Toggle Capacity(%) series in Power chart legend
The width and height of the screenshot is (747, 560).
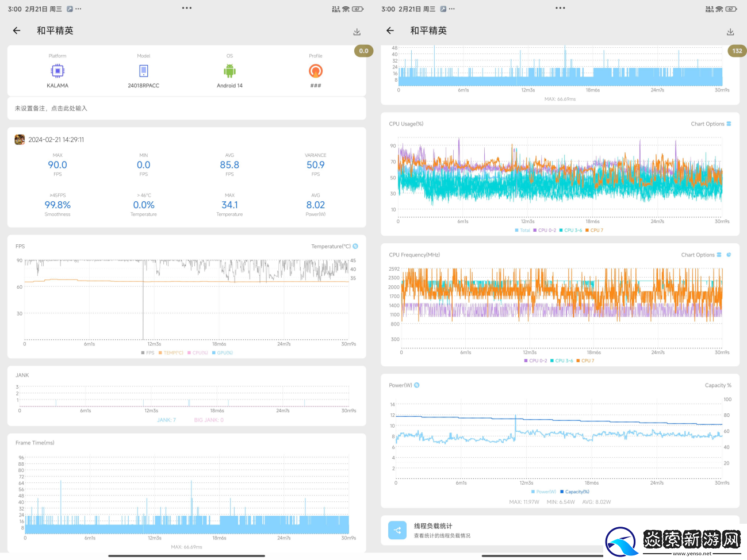click(x=574, y=492)
